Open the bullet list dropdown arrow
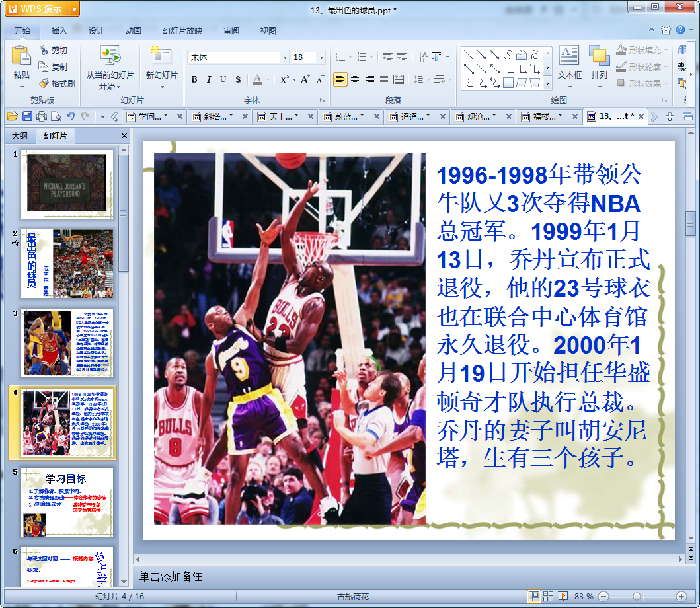The width and height of the screenshot is (700, 608). [x=350, y=57]
